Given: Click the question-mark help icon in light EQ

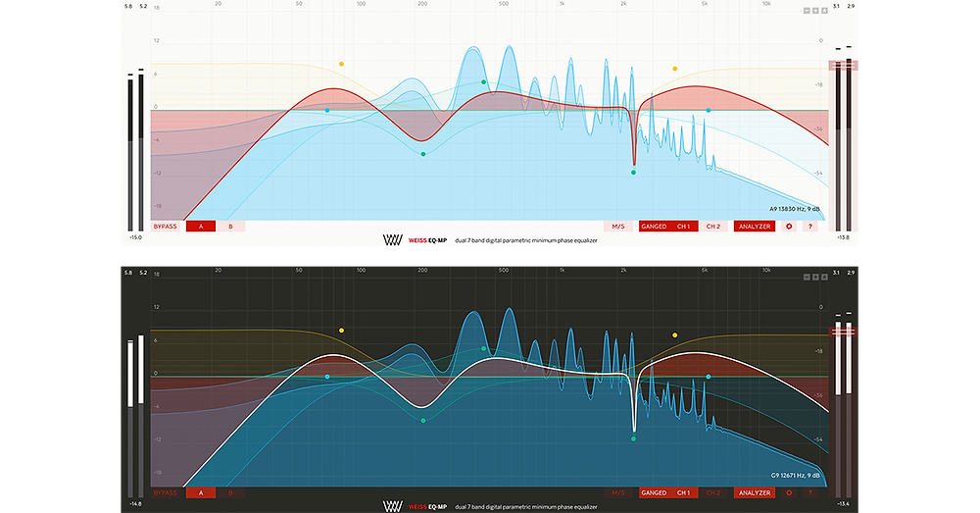Looking at the screenshot, I should [x=810, y=227].
